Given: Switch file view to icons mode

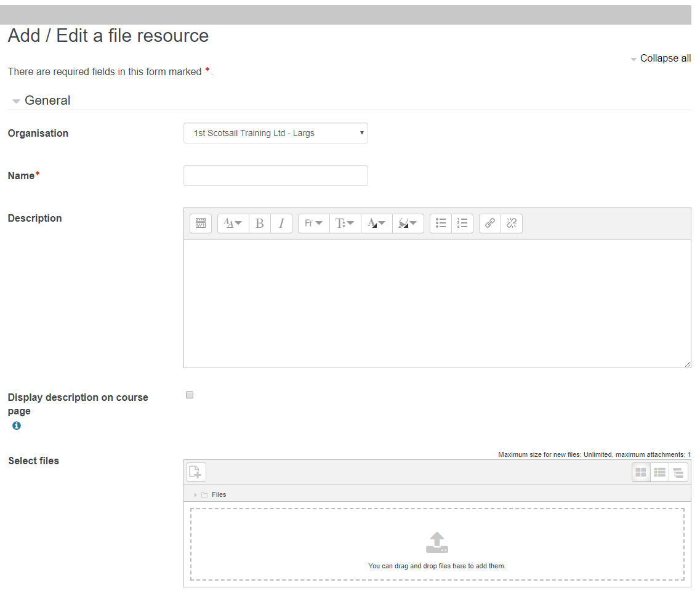Looking at the screenshot, I should [641, 472].
